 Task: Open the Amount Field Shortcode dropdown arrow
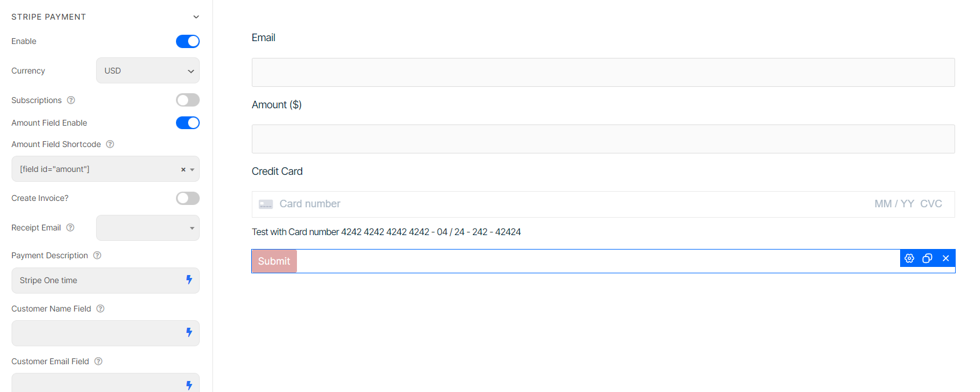[x=193, y=168]
